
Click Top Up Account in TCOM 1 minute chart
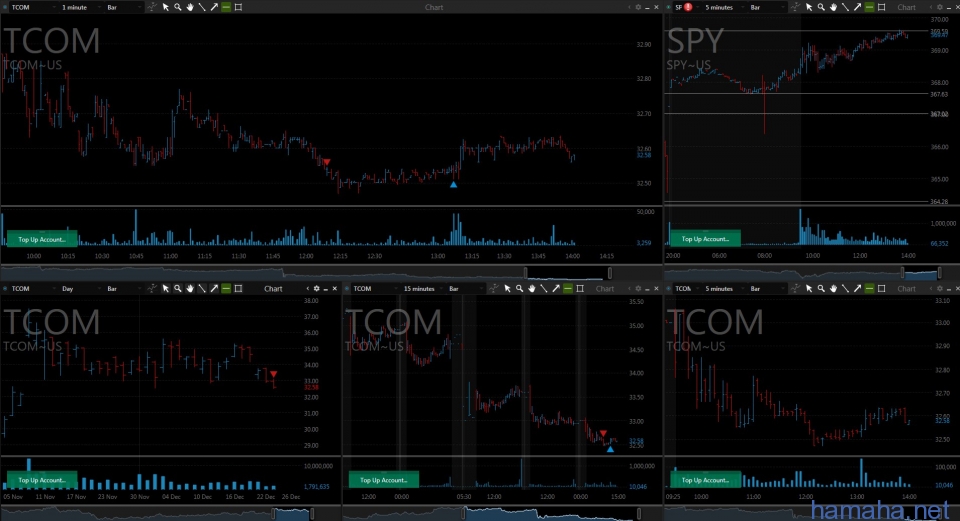point(42,239)
